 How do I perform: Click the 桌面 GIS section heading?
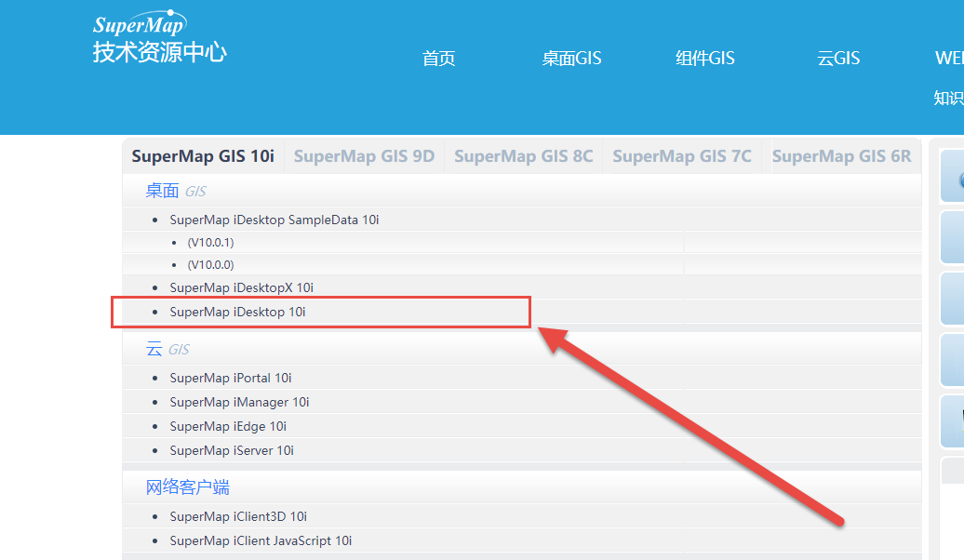(176, 192)
